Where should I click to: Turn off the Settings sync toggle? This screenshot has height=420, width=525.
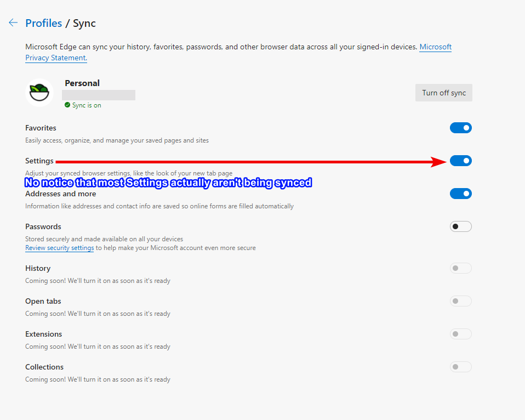tap(460, 161)
